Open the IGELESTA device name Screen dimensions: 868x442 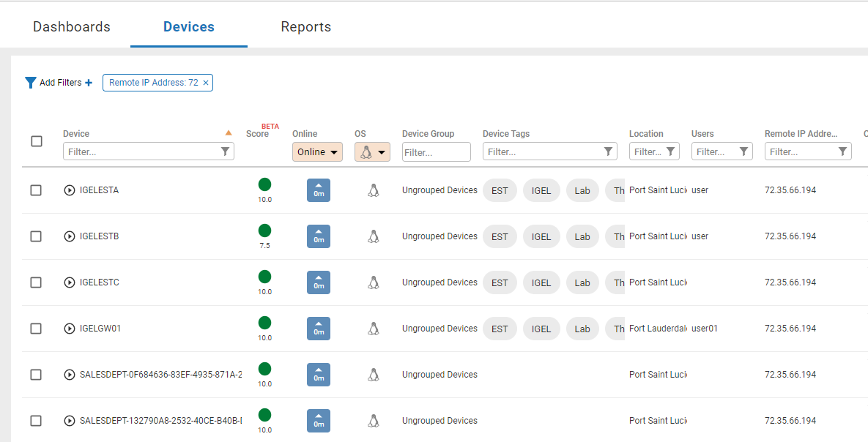[x=99, y=190]
